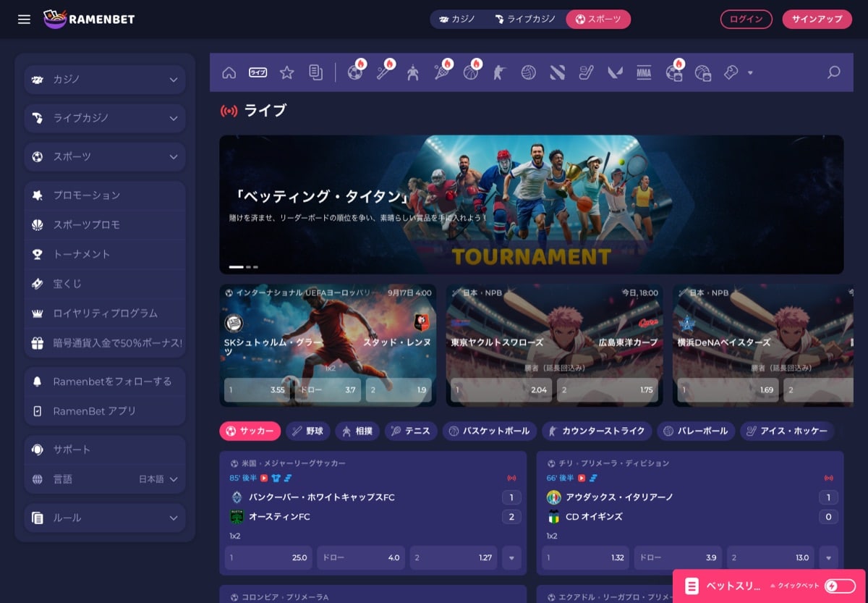This screenshot has height=603, width=868.
Task: Expand more markets for the Vancouver vs Austin match
Action: coord(511,557)
